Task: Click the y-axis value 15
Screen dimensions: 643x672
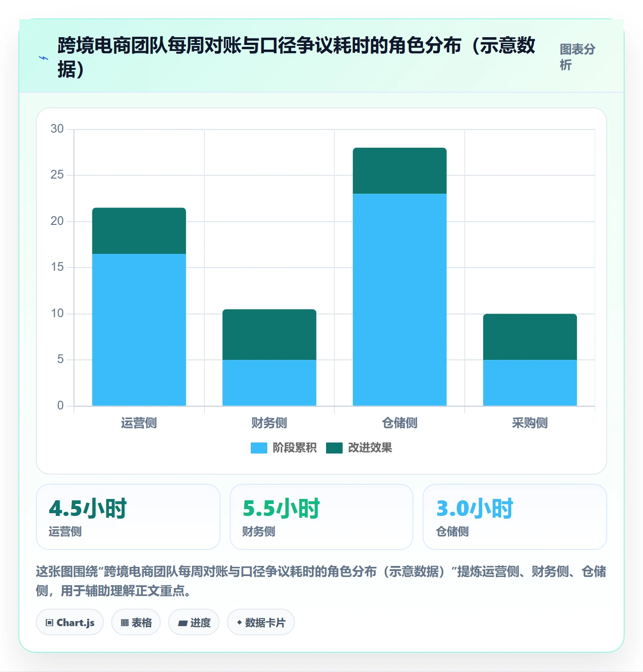Action: [x=57, y=267]
